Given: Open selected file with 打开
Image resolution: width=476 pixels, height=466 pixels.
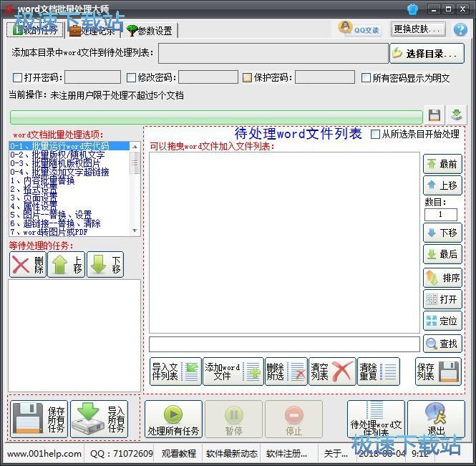Looking at the screenshot, I should (x=442, y=299).
